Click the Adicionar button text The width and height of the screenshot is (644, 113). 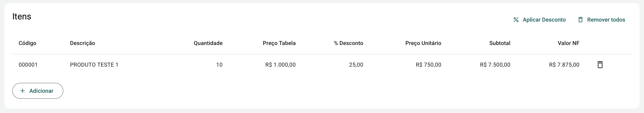pyautogui.click(x=41, y=91)
